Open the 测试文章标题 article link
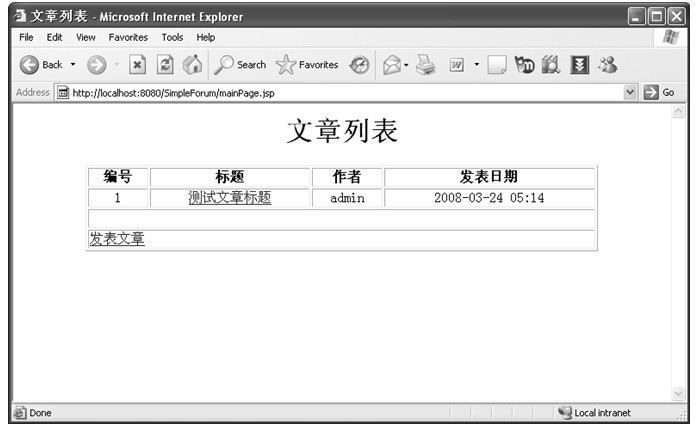Image resolution: width=699 pixels, height=426 pixels. [230, 197]
